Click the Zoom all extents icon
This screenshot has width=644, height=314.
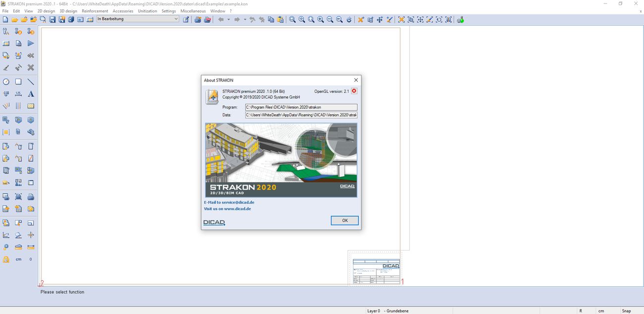[x=311, y=19]
